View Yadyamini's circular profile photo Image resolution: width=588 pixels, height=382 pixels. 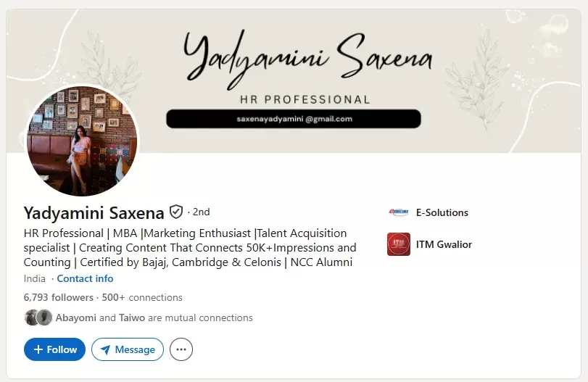click(81, 141)
